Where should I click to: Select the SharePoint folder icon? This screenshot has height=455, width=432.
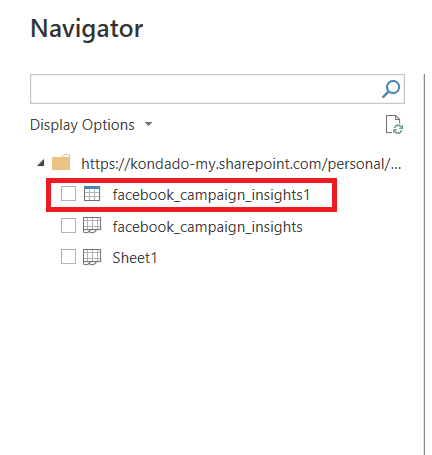[61, 162]
